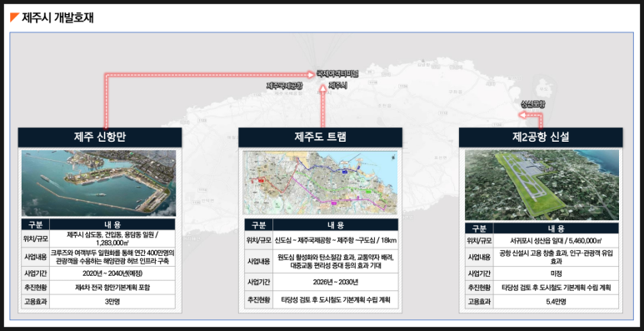Open the second airport runway rendering image
The image size is (644, 331).
pyautogui.click(x=542, y=184)
